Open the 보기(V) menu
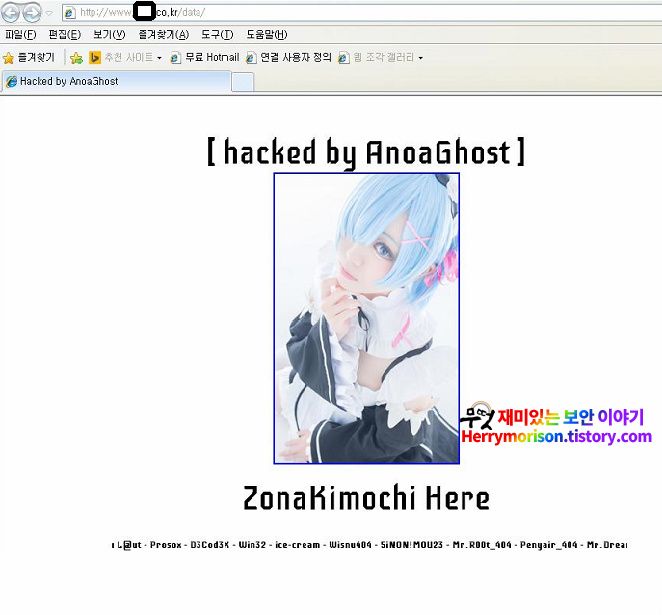 coord(109,35)
